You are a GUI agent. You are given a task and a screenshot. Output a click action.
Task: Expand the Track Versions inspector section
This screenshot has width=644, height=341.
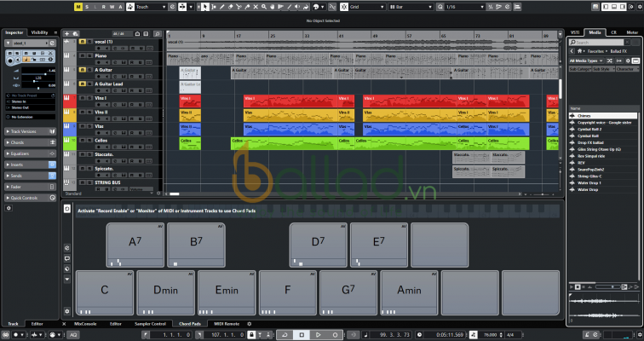[x=31, y=131]
